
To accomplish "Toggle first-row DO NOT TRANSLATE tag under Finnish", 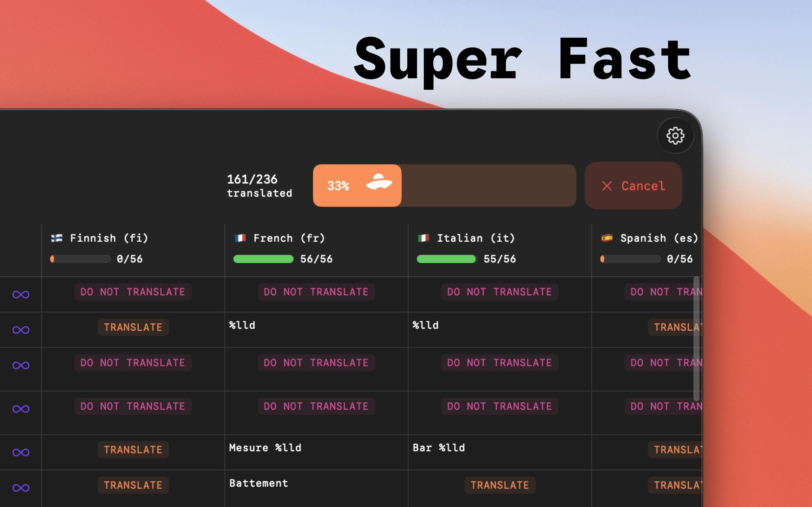I will coord(133,292).
